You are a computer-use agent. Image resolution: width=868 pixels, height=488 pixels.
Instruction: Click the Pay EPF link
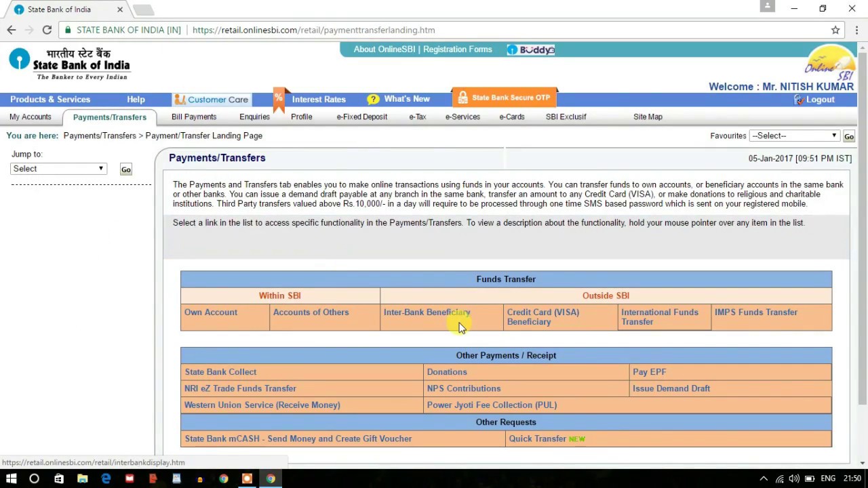650,372
